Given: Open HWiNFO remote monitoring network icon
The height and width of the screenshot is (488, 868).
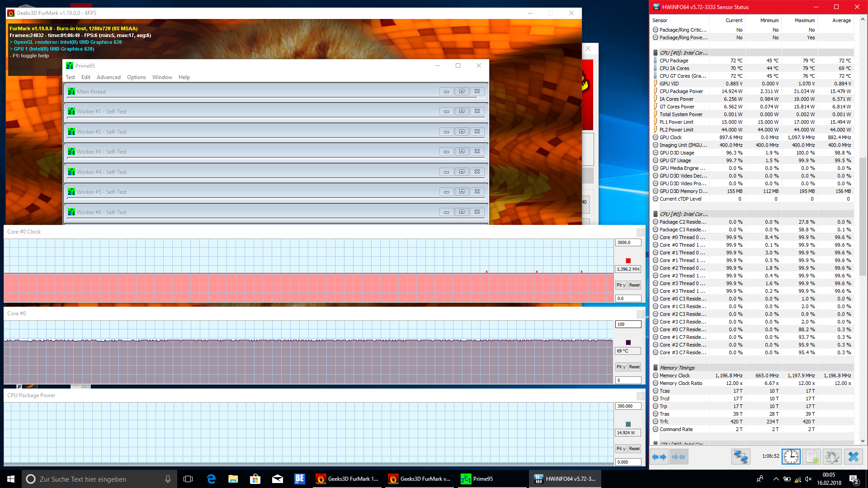Looking at the screenshot, I should [741, 457].
